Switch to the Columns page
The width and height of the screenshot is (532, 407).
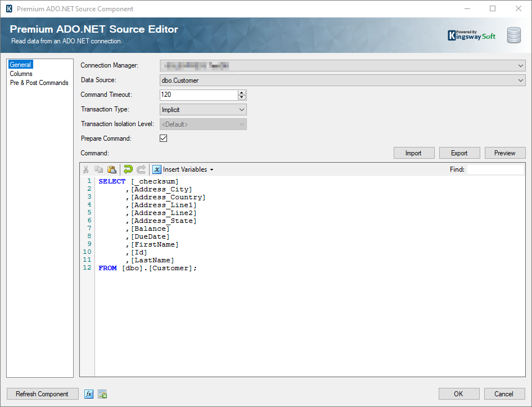[21, 73]
